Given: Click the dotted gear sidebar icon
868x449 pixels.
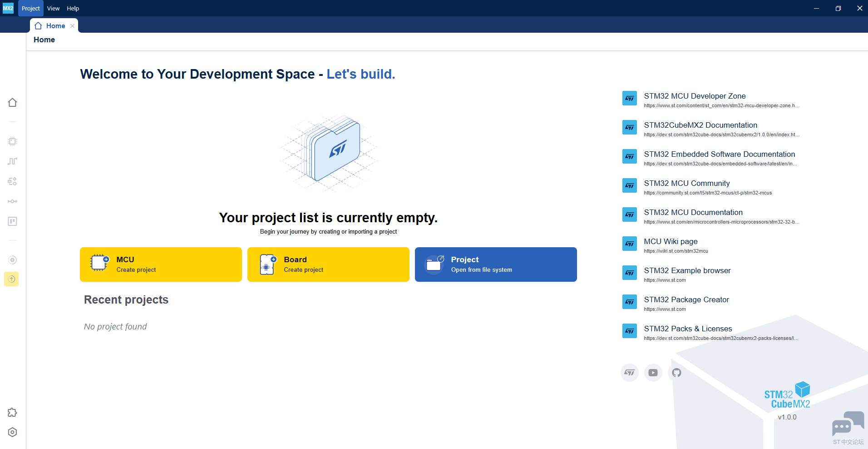Looking at the screenshot, I should [x=13, y=260].
